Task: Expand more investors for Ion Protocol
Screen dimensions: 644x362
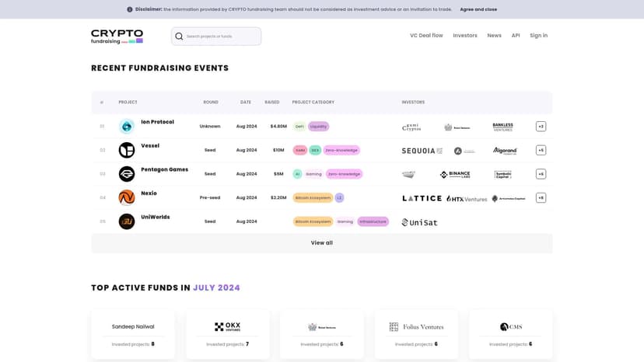Action: point(541,127)
